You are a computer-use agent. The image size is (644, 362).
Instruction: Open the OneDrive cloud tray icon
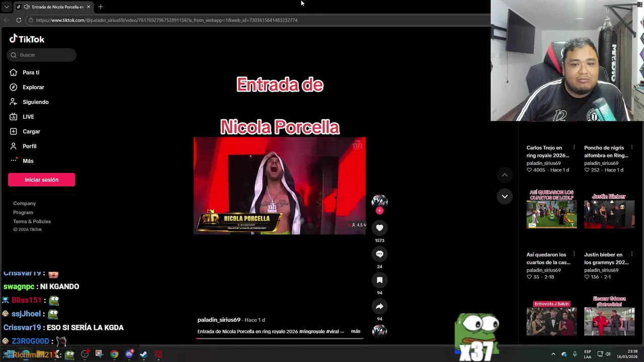[564, 354]
